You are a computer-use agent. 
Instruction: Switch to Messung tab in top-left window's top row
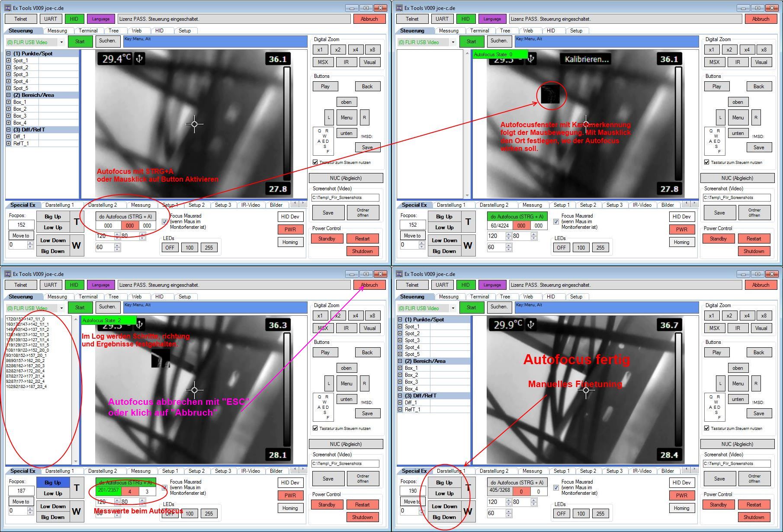(x=57, y=31)
